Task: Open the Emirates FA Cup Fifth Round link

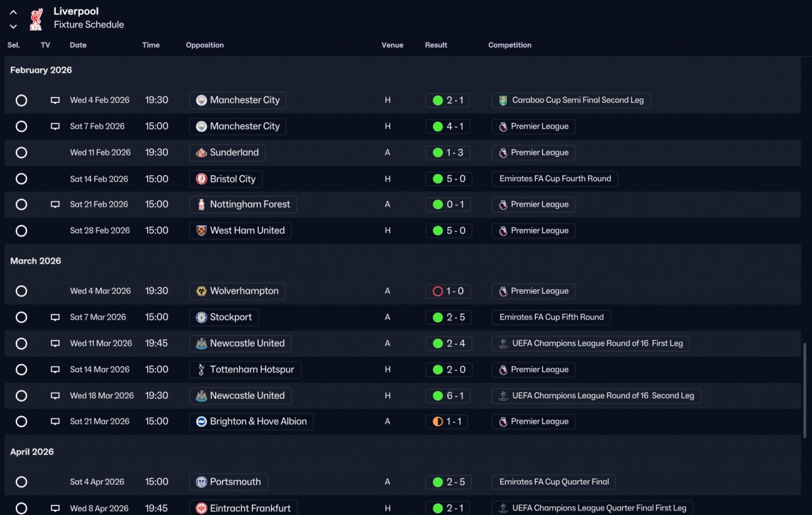Action: (551, 317)
